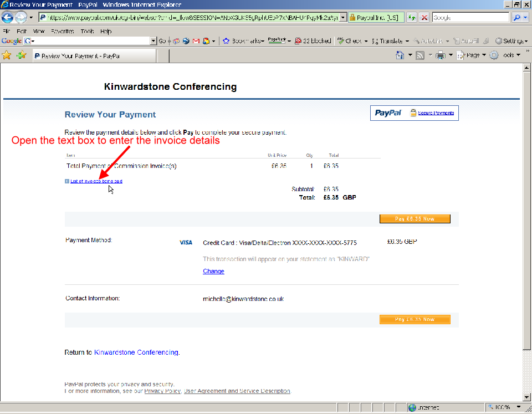
Task: Click the magnifier search button
Action: pyautogui.click(x=516, y=17)
